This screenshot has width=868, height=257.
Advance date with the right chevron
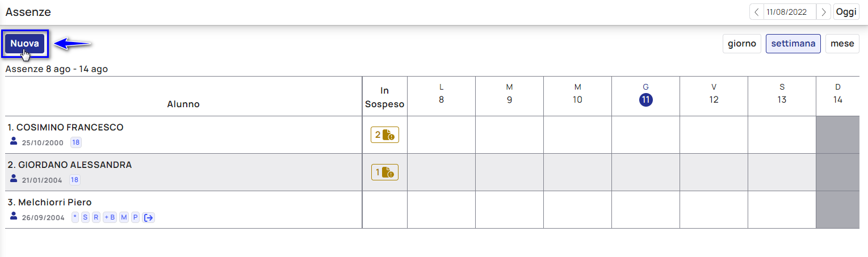click(824, 12)
